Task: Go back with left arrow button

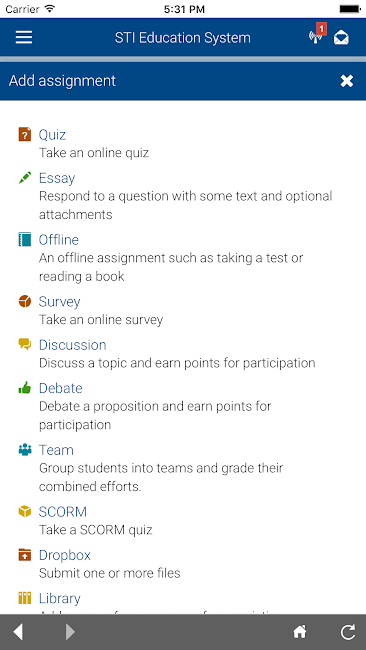Action: 18,632
